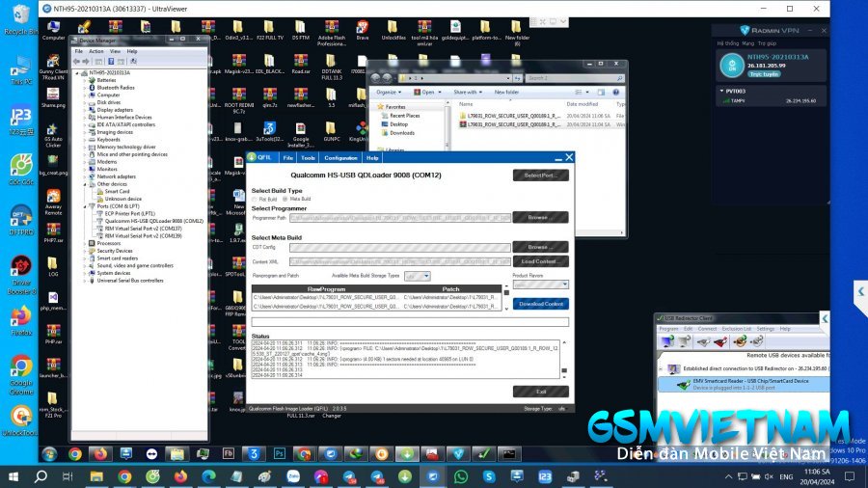Select the Unknown device entry

pyautogui.click(x=122, y=199)
